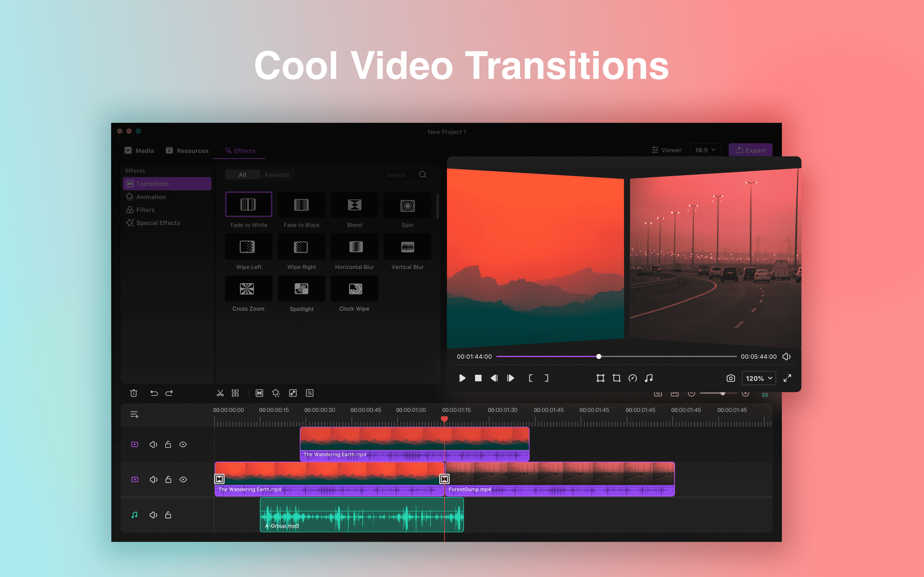Open the 120% zoom dropdown

pos(759,378)
